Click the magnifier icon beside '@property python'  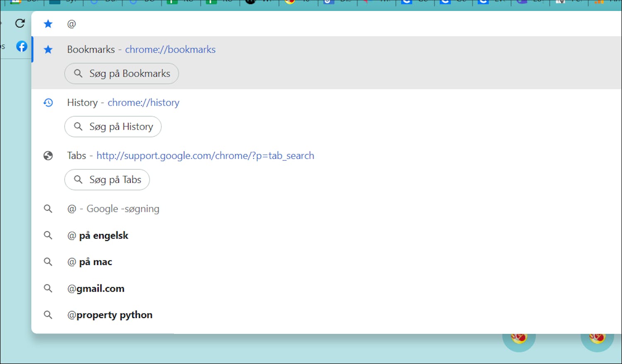click(x=48, y=315)
